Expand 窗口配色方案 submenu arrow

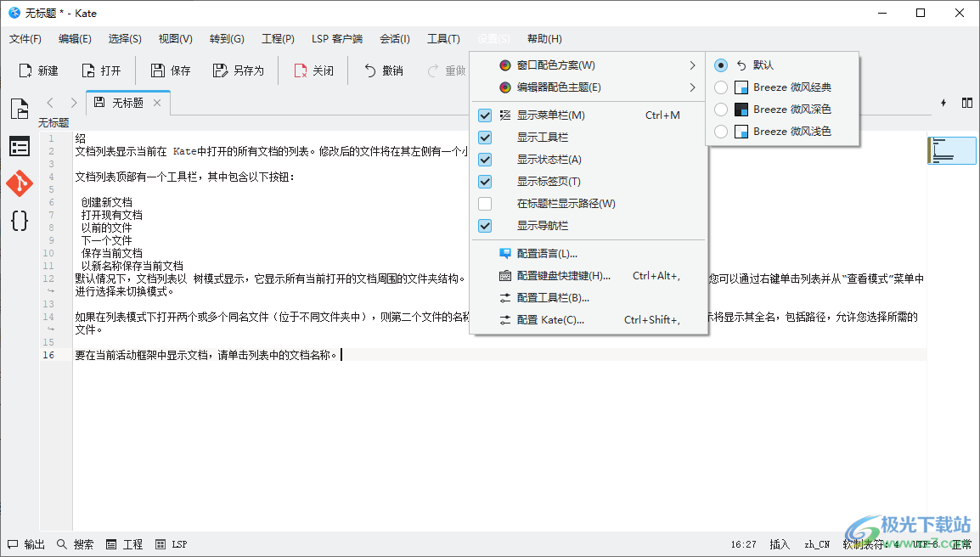pos(692,65)
